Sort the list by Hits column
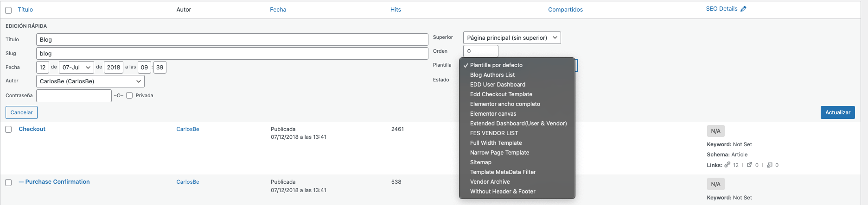The width and height of the screenshot is (868, 205). click(x=396, y=10)
